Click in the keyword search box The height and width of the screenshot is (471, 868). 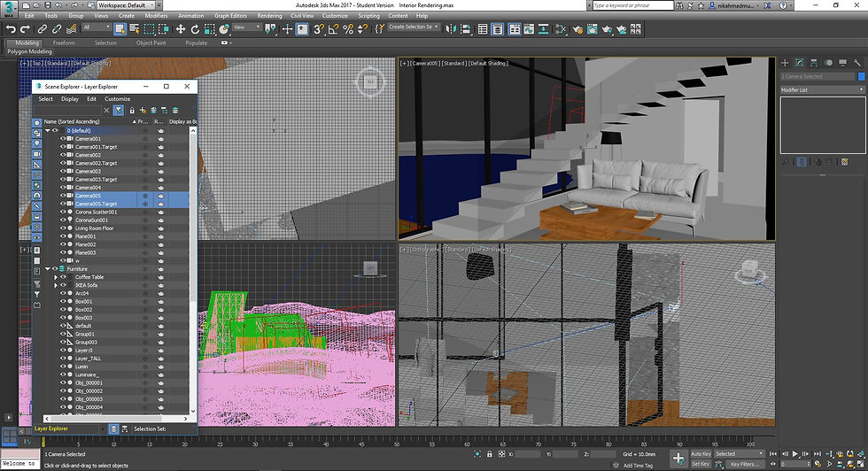[x=632, y=5]
